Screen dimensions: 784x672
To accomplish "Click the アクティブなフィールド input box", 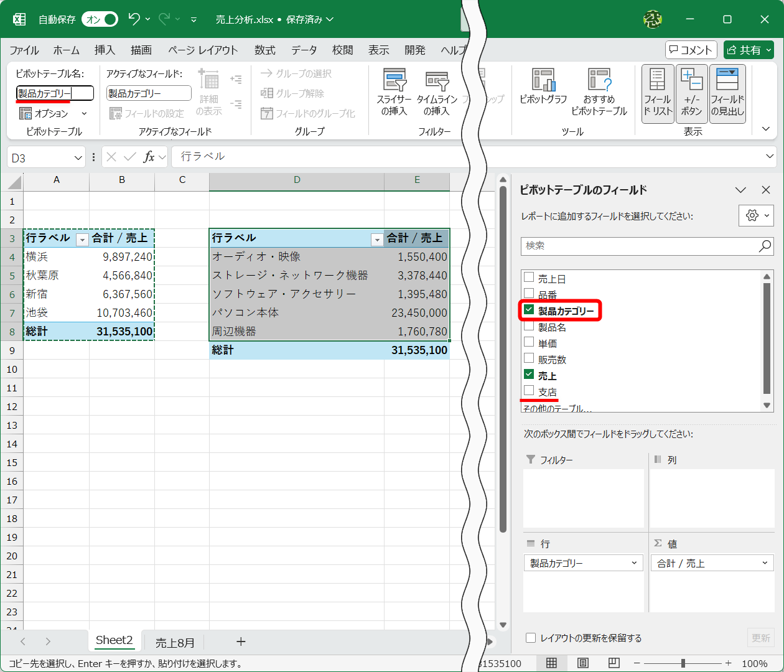I will point(149,93).
